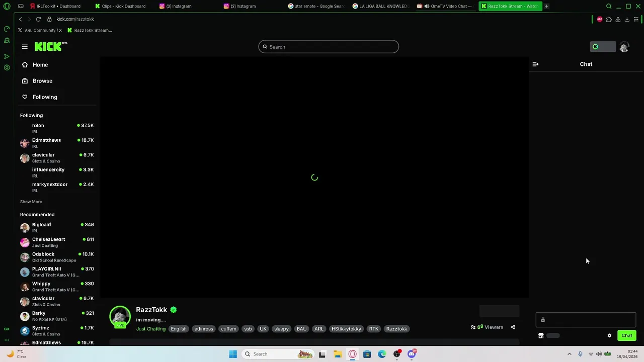Click the Kick search field

click(329, 47)
